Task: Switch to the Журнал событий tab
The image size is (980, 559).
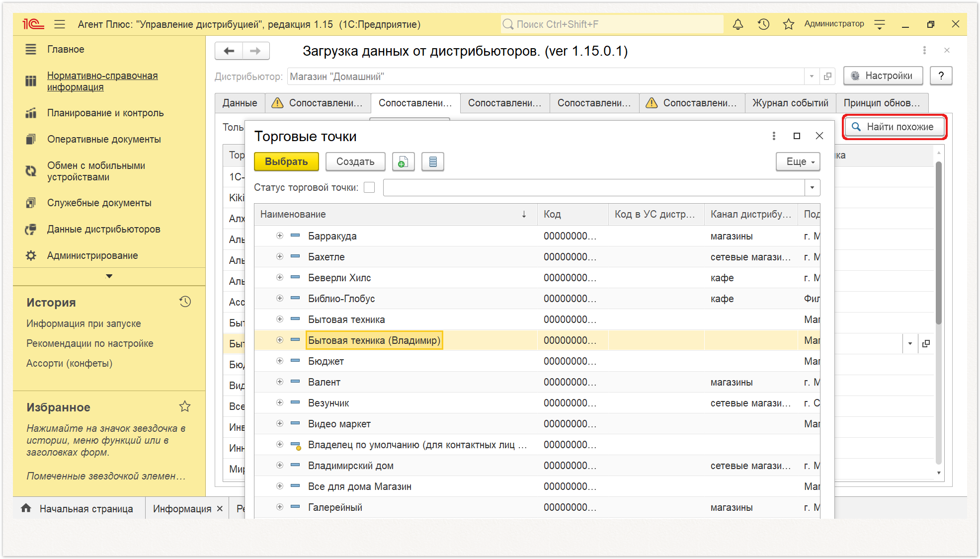Action: [790, 103]
